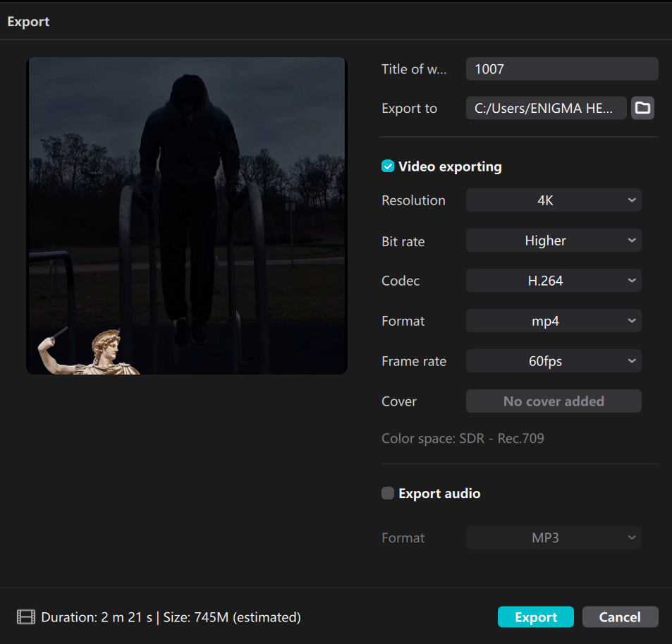Click the Codec label

coord(401,281)
